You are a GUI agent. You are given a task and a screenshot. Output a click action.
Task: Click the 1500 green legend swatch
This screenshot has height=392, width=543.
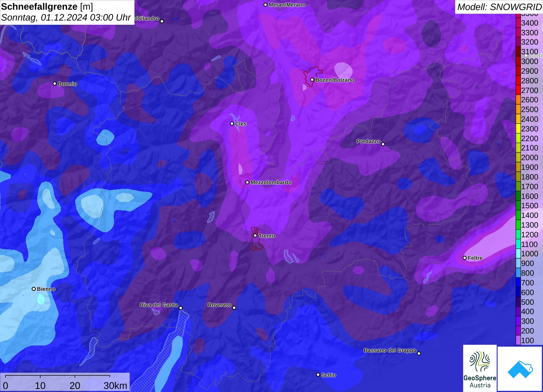518,205
